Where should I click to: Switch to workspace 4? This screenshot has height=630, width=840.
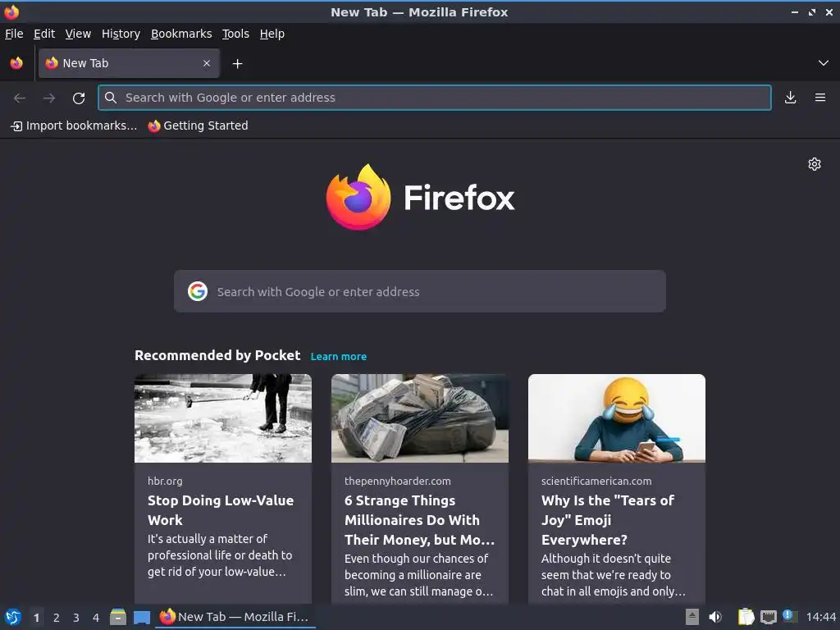click(96, 618)
